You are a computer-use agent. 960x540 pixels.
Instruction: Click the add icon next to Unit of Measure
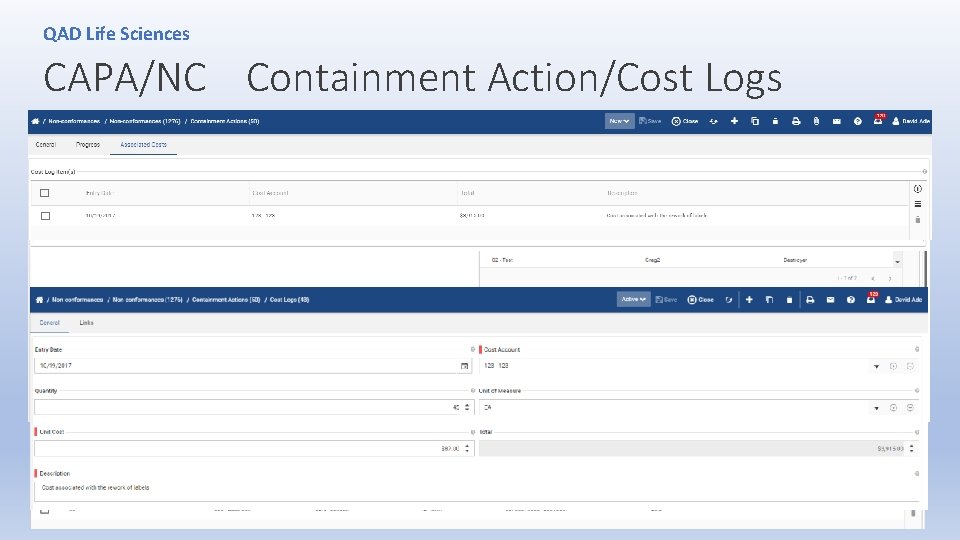click(x=893, y=408)
